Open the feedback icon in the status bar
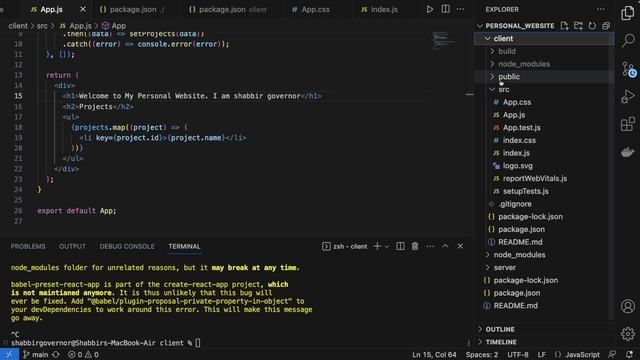Image resolution: width=640 pixels, height=360 pixels. (x=612, y=354)
